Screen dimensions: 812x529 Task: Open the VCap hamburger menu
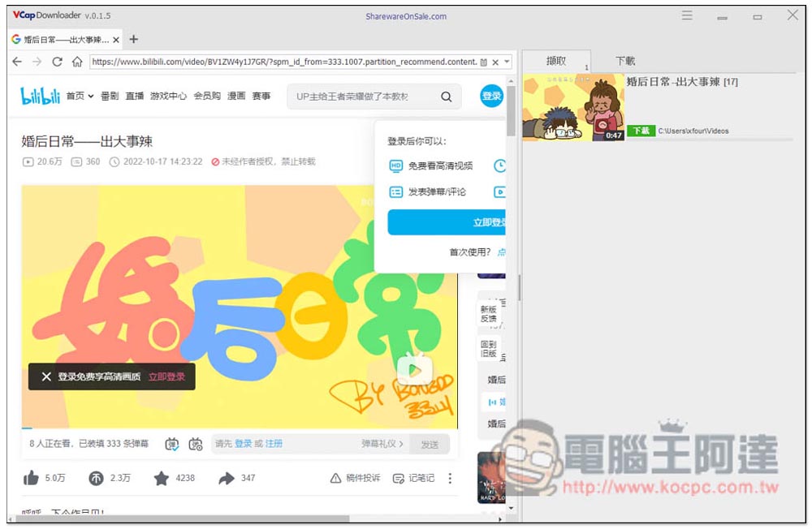point(687,15)
